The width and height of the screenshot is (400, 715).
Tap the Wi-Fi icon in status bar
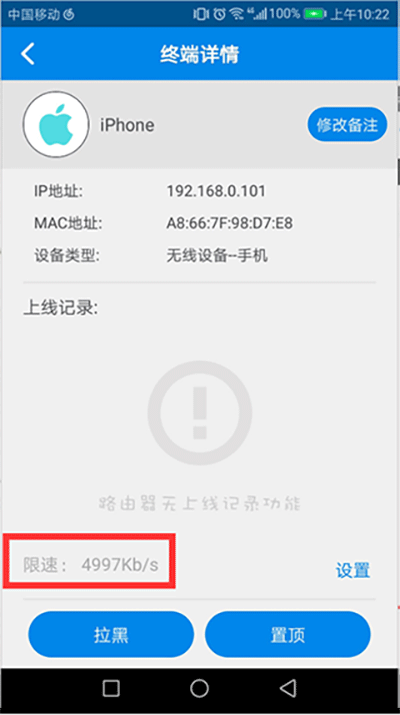click(x=237, y=14)
